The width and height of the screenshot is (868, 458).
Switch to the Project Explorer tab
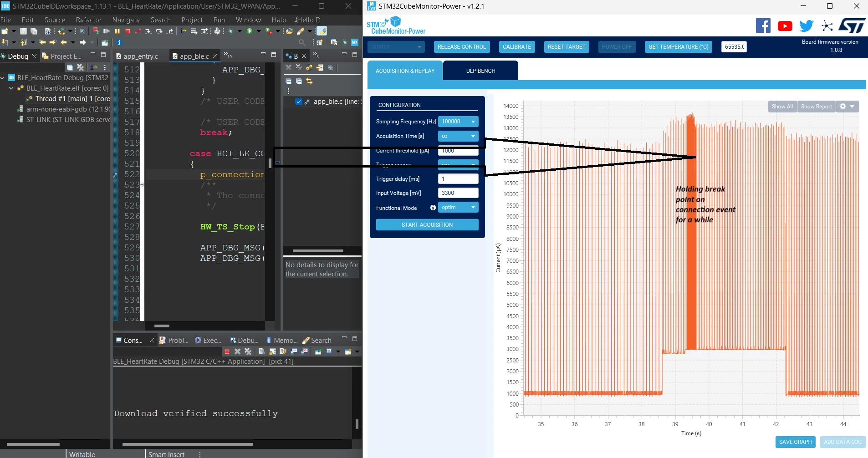pyautogui.click(x=62, y=56)
